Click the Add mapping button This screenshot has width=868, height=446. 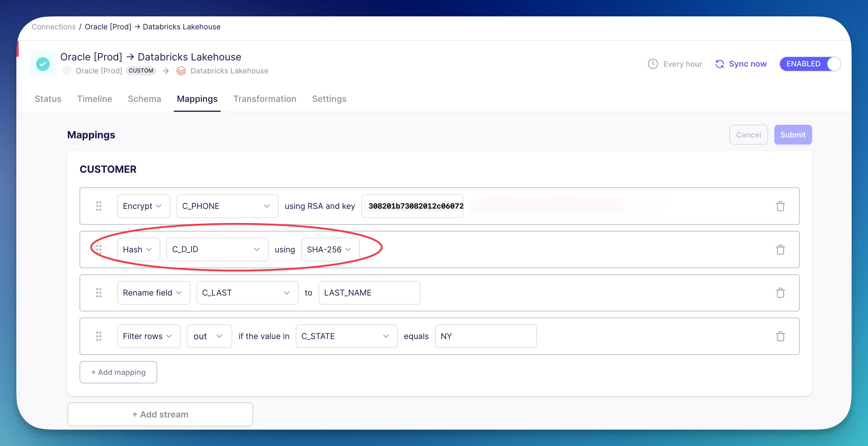click(118, 372)
